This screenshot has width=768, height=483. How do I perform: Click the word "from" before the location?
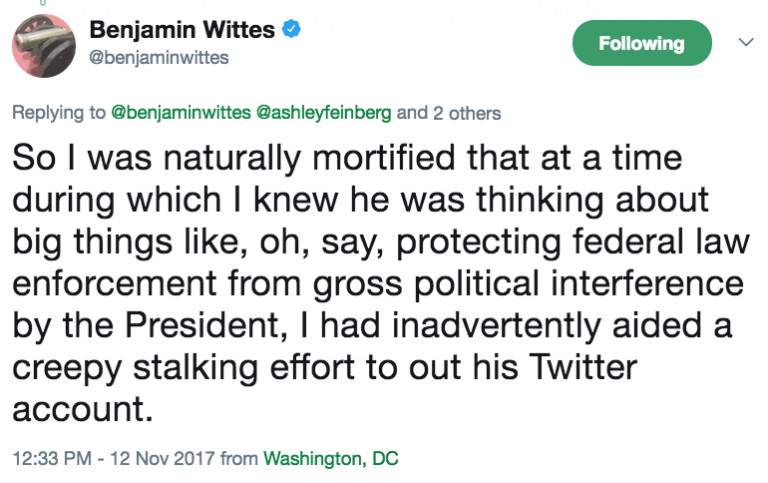238,460
